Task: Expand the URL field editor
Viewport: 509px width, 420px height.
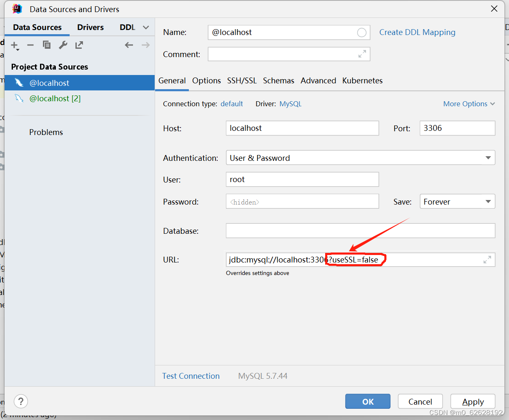Action: 487,260
